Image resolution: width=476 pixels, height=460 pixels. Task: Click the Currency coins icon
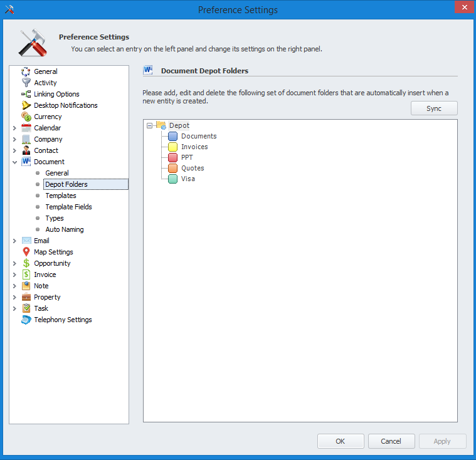pyautogui.click(x=26, y=117)
